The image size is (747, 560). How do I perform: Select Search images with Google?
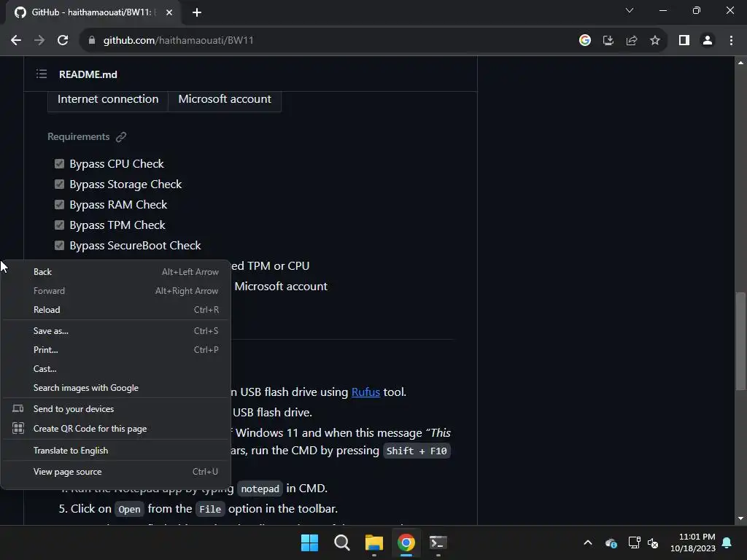116,388
